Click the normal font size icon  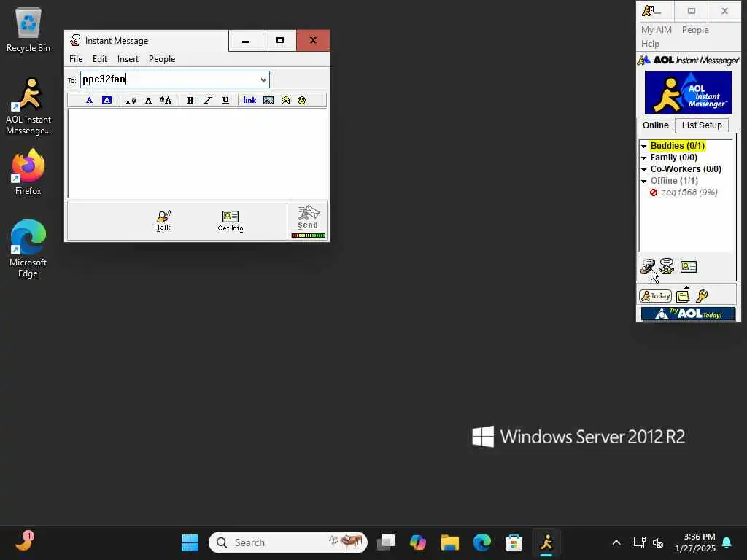coord(148,101)
